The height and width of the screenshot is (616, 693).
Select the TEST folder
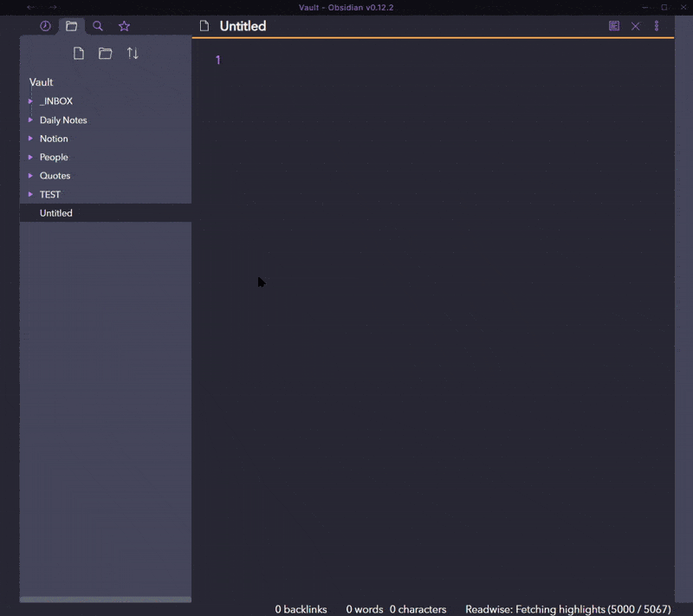coord(52,194)
